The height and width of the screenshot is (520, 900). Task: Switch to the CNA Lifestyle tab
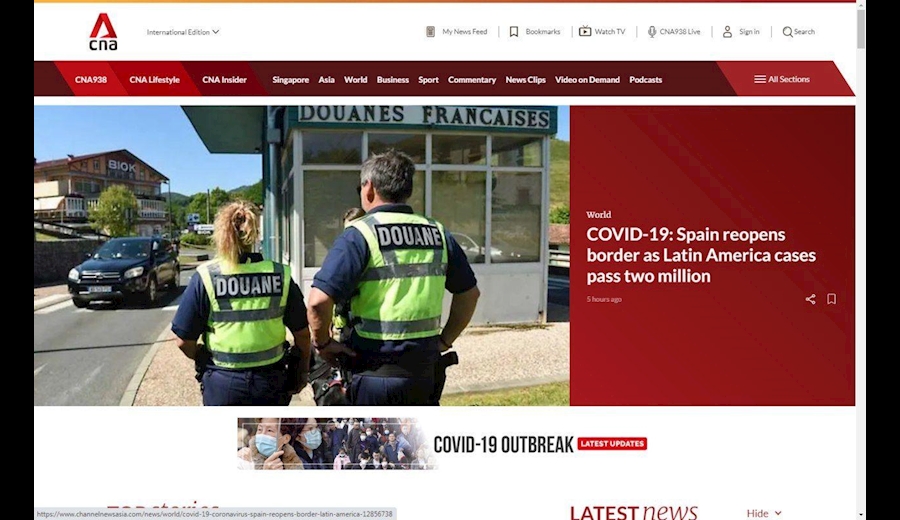[x=154, y=80]
